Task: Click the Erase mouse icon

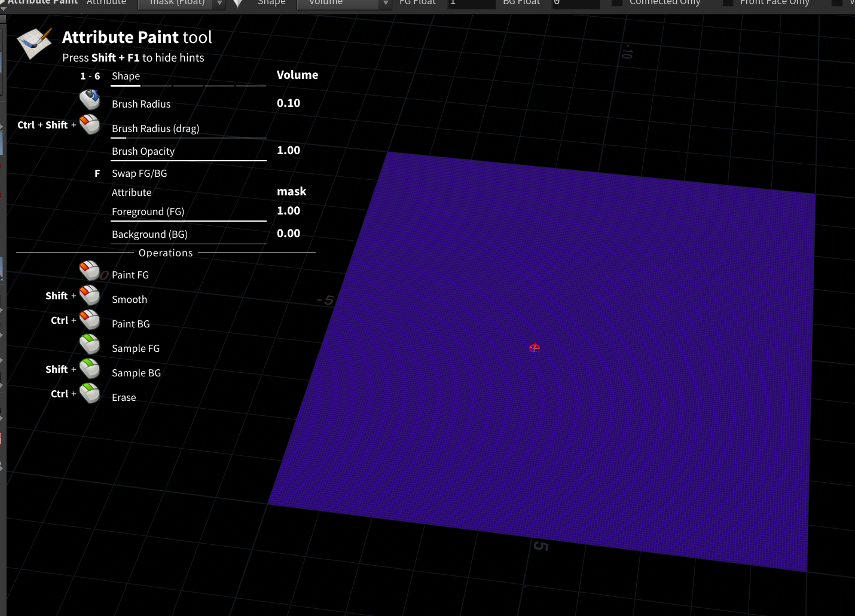Action: (x=90, y=393)
